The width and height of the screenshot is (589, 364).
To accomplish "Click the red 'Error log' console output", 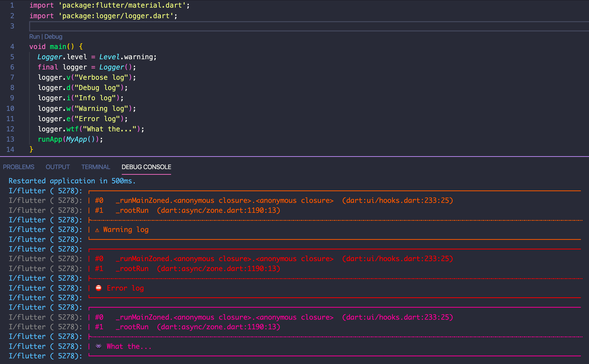I will click(x=125, y=288).
